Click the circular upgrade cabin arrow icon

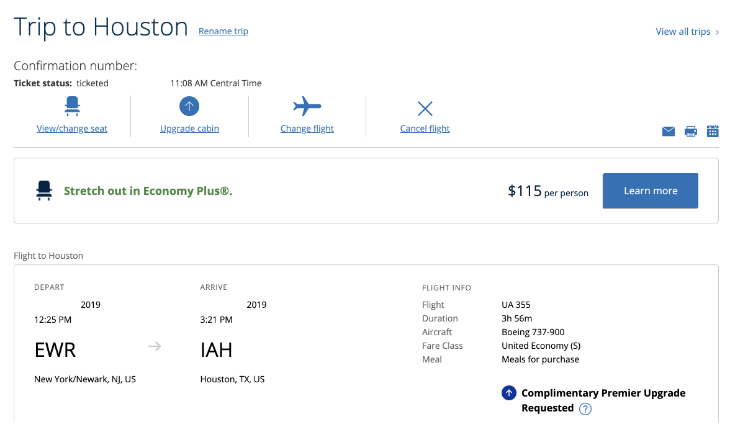[190, 106]
